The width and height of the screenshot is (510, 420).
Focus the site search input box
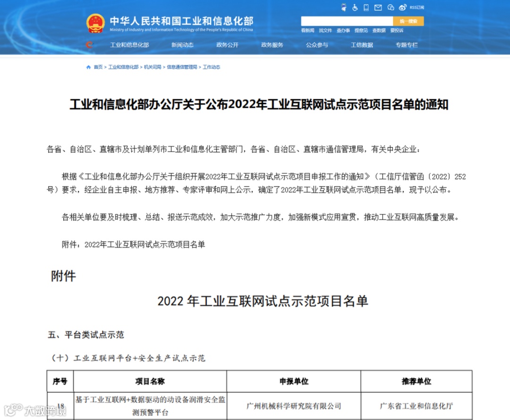coord(347,21)
